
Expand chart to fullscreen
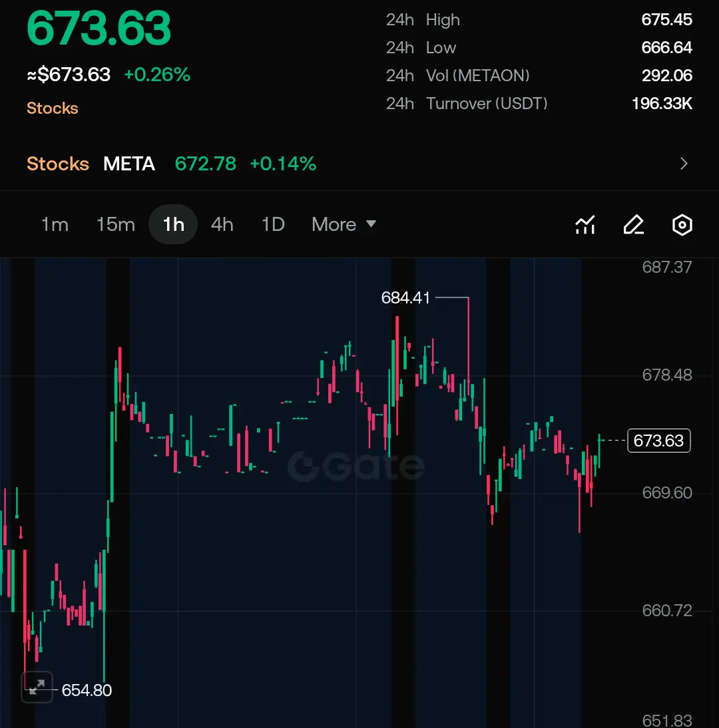[37, 687]
